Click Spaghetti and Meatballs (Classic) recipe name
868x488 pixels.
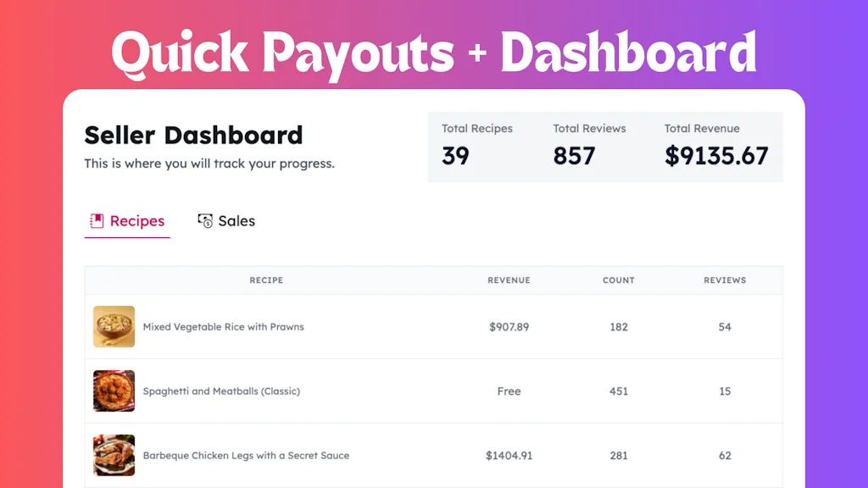[x=221, y=391]
